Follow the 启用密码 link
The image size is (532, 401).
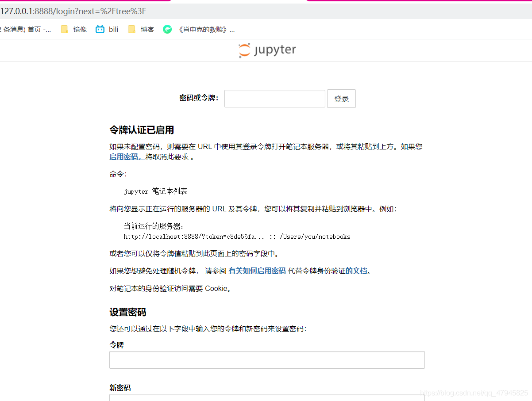127,157
